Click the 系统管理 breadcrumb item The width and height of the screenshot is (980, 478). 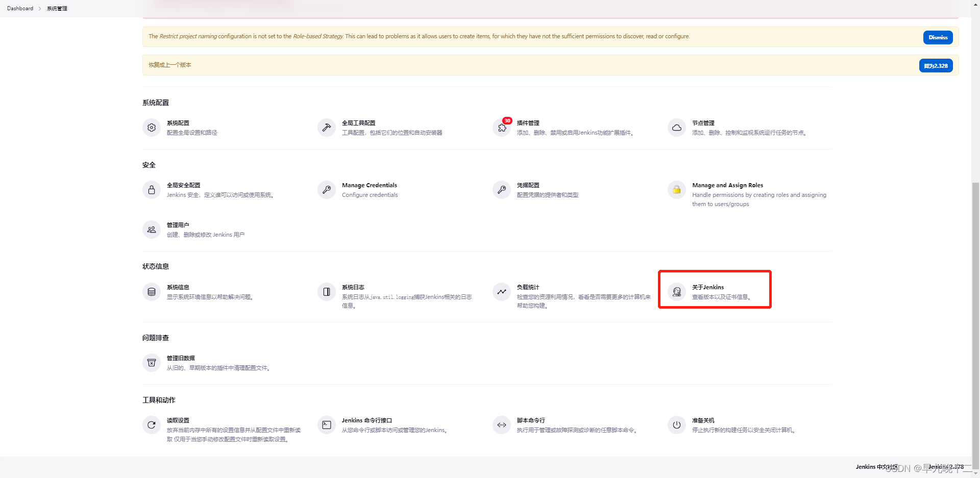click(x=57, y=8)
